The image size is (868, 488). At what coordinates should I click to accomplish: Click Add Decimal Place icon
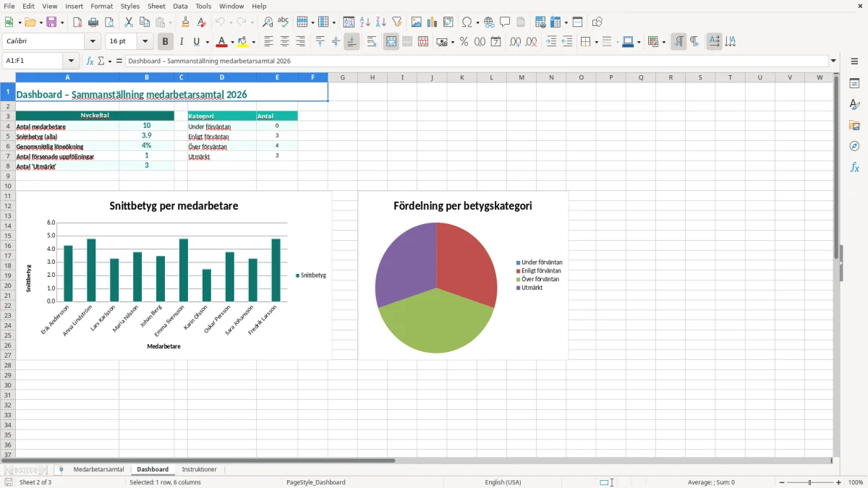point(515,42)
